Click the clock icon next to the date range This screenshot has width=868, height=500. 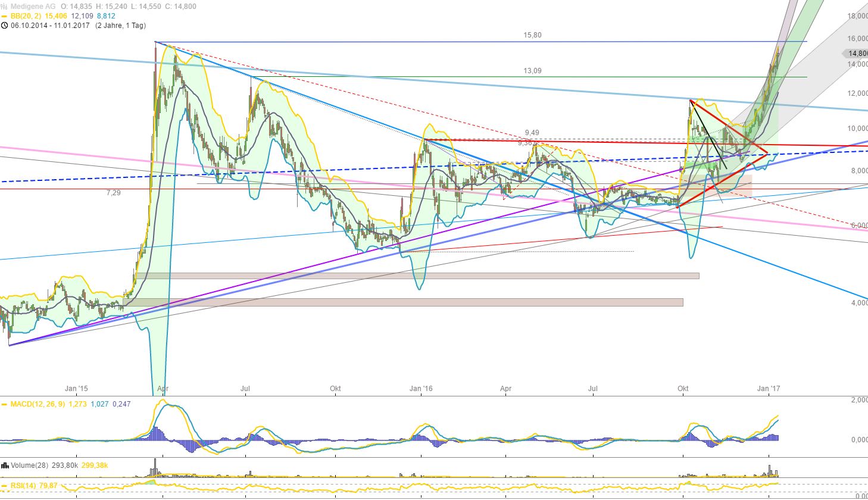5,25
